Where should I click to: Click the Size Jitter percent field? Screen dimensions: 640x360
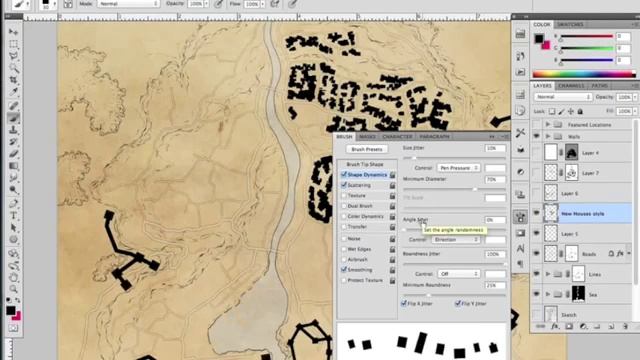coord(495,148)
